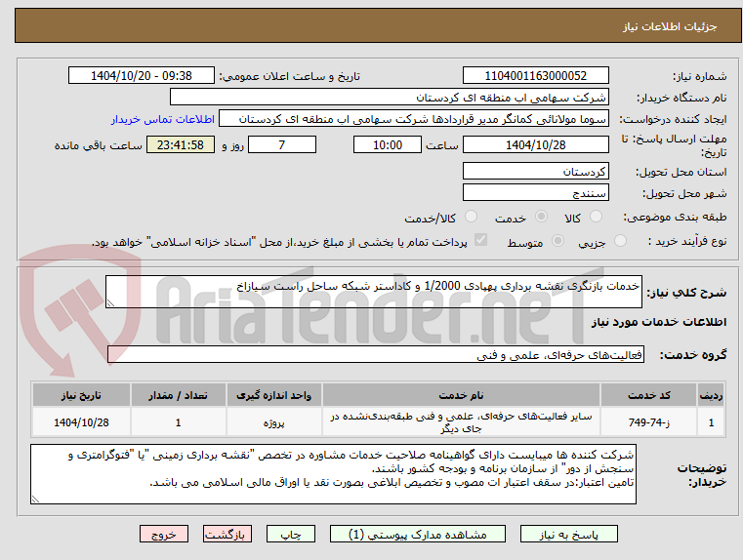This screenshot has height=560, width=743.
Task: Click service code cell ز-74-749
Action: coord(648,422)
